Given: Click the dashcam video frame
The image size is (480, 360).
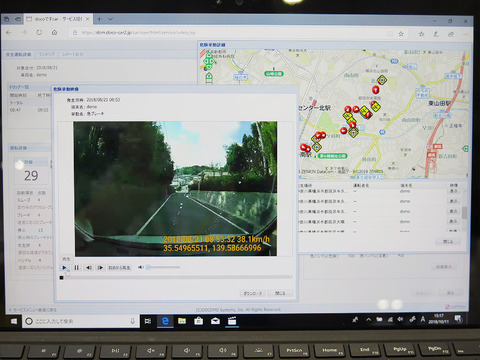Looking at the screenshot, I should (176, 189).
